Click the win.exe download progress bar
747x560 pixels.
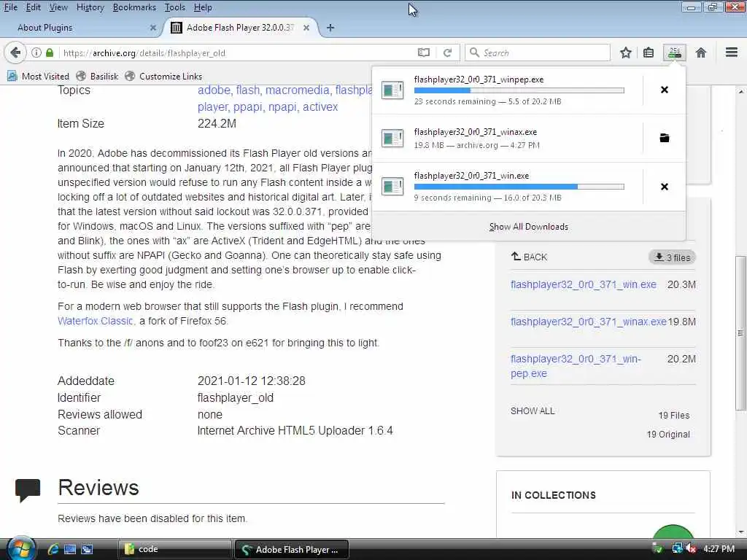[x=519, y=187]
